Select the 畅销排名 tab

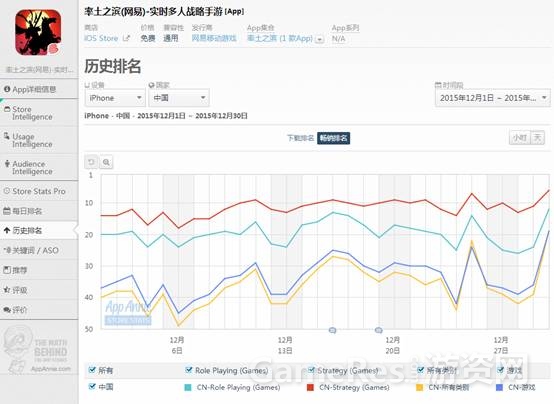334,138
